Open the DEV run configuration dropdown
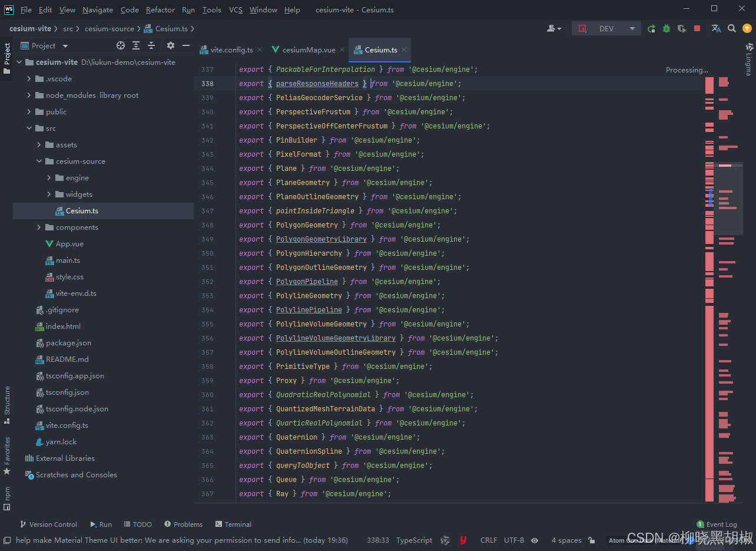756x551 pixels. (x=606, y=28)
